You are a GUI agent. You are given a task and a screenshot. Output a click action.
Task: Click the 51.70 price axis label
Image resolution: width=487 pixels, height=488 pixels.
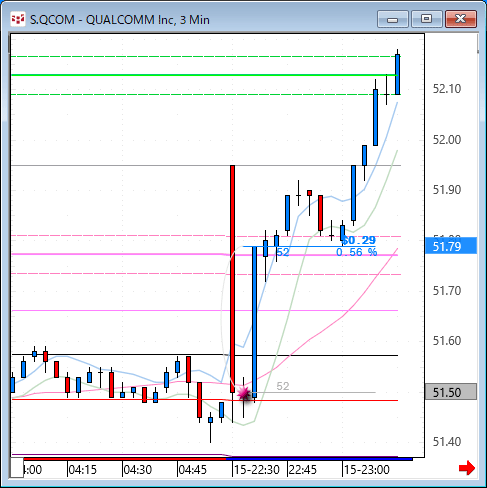tap(447, 291)
